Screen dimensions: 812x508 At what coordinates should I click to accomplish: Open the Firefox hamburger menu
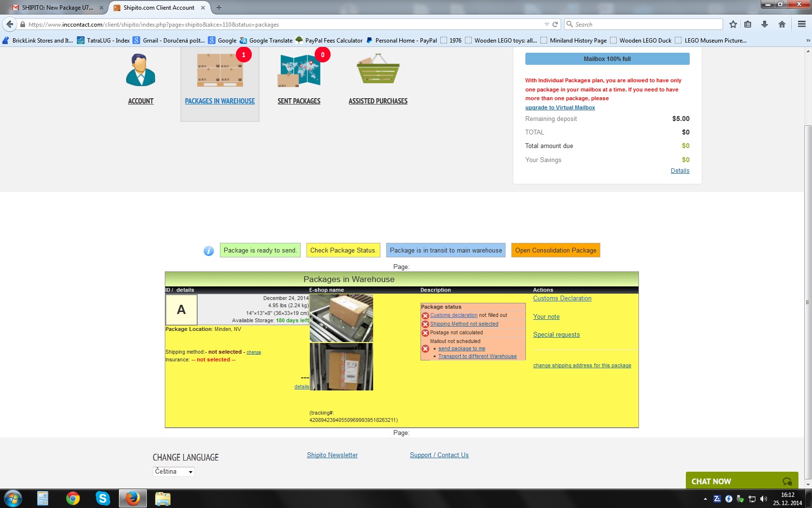[x=801, y=24]
